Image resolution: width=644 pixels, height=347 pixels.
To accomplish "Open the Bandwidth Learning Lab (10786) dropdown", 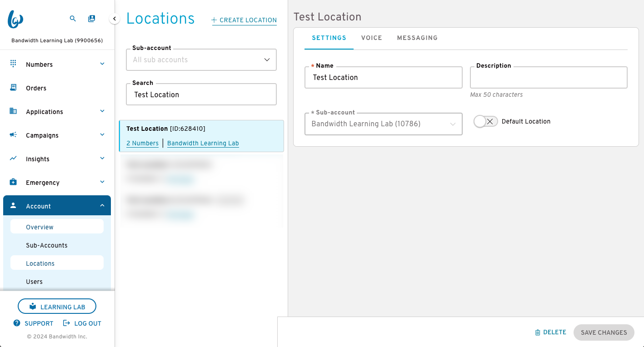I will click(384, 124).
